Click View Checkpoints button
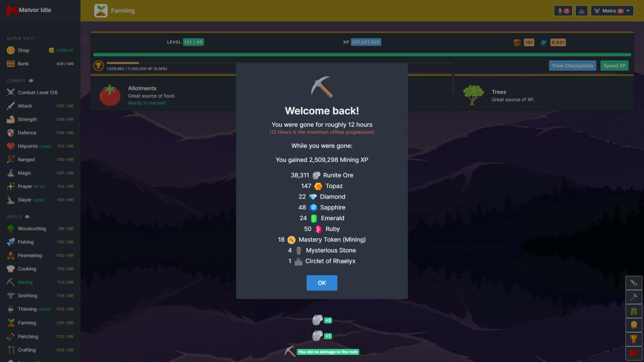The image size is (644, 362). click(573, 65)
